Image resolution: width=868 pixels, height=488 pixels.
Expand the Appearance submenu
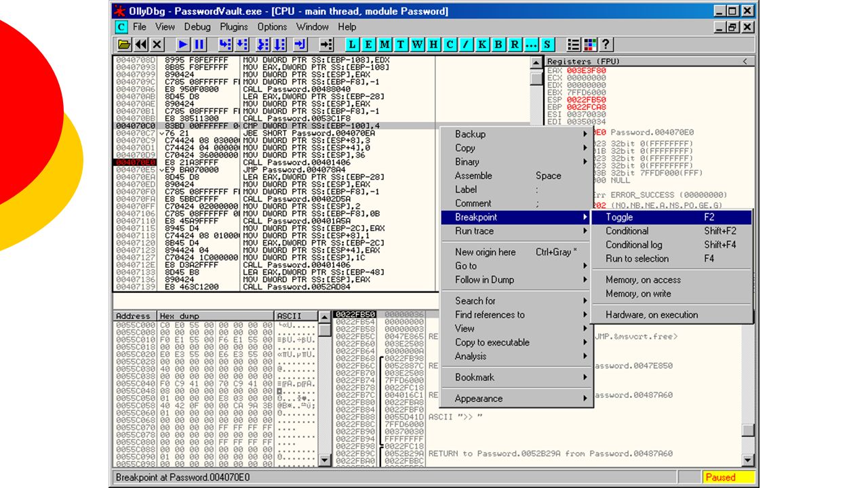point(517,399)
